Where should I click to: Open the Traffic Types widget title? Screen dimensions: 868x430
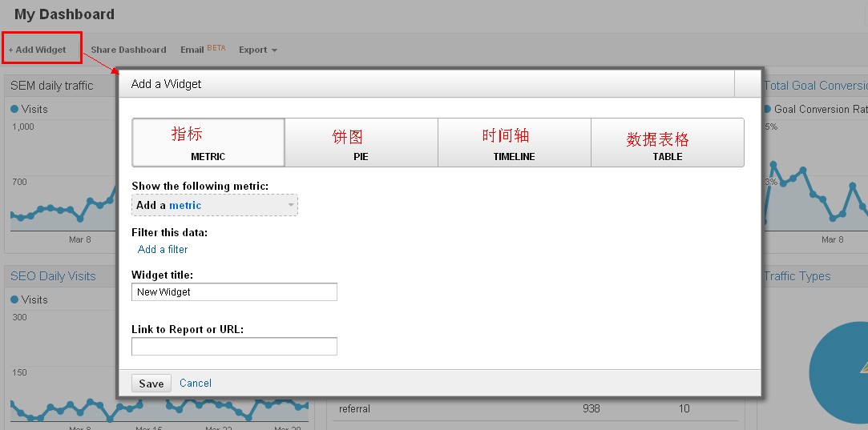[797, 276]
